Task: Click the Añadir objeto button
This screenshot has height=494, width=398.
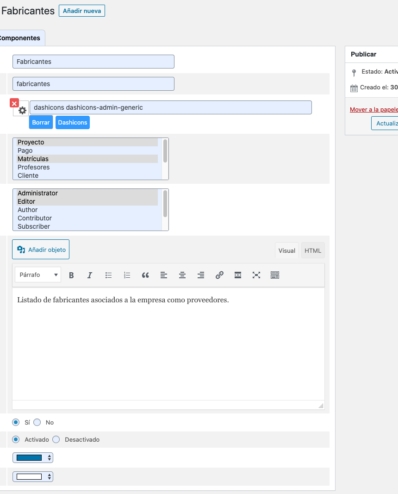Action: (41, 249)
